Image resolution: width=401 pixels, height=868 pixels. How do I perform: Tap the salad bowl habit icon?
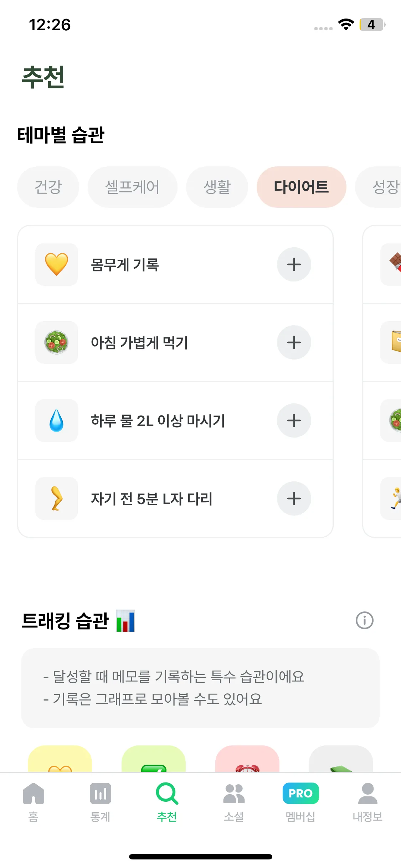pyautogui.click(x=57, y=342)
